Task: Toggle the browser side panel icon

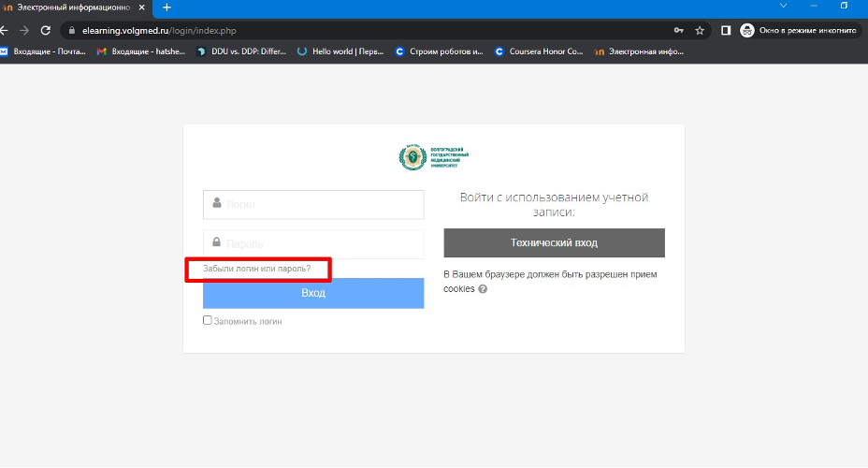Action: point(726,30)
